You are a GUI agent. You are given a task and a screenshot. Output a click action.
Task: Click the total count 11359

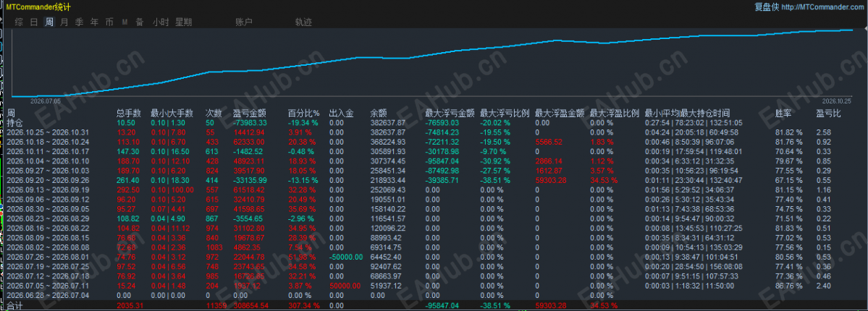click(215, 305)
